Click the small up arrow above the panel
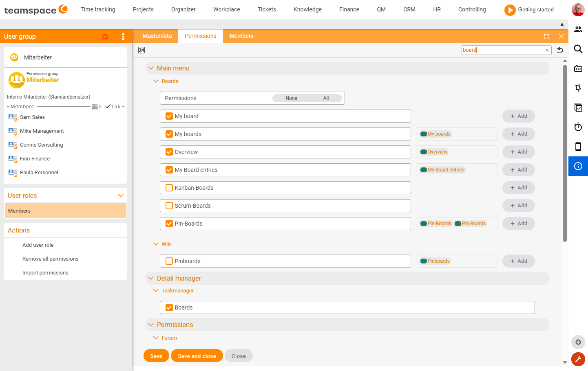Image resolution: width=588 pixels, height=371 pixels. pyautogui.click(x=562, y=24)
